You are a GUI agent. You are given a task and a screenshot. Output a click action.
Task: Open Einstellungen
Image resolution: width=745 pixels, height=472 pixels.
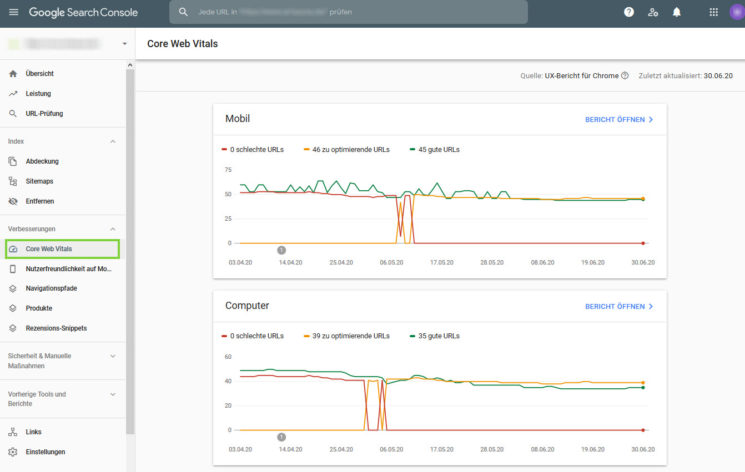(x=45, y=452)
